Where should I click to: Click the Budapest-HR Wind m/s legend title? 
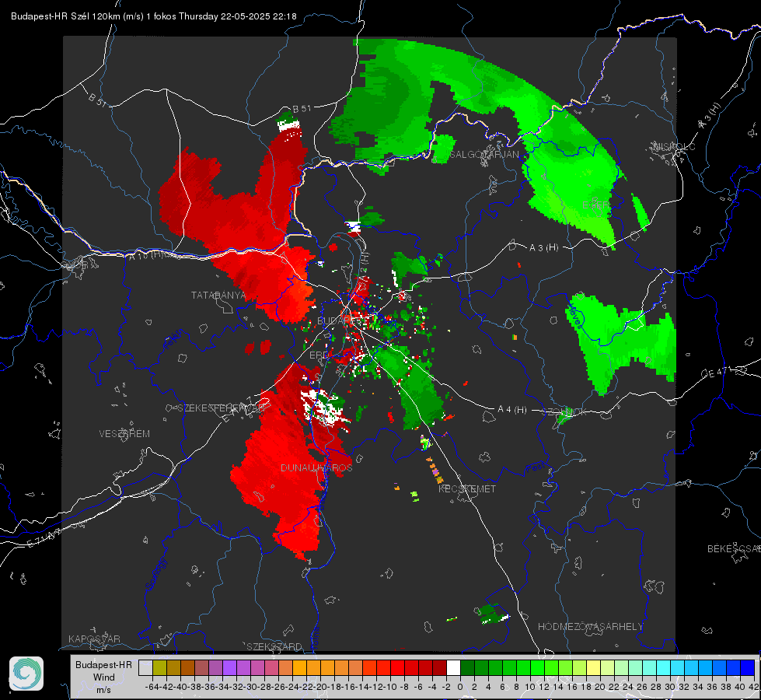(x=104, y=677)
